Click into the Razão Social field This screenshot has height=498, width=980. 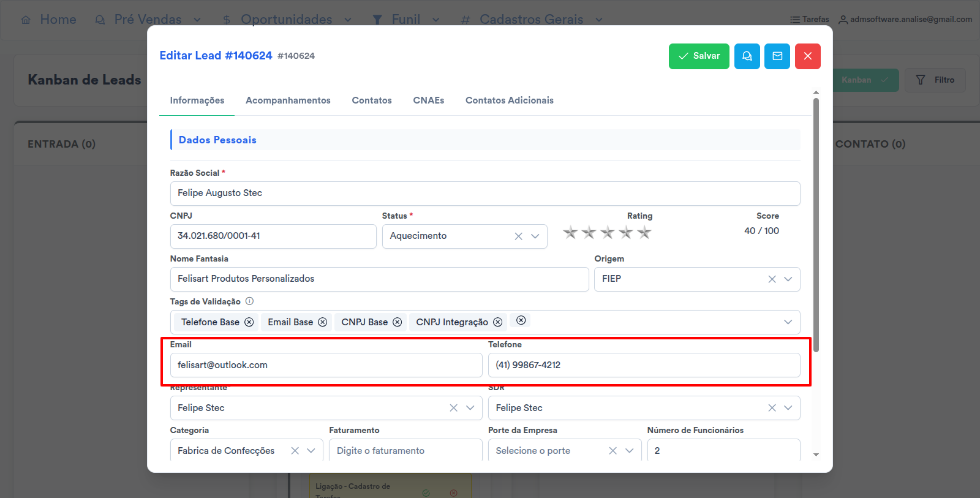coord(484,194)
